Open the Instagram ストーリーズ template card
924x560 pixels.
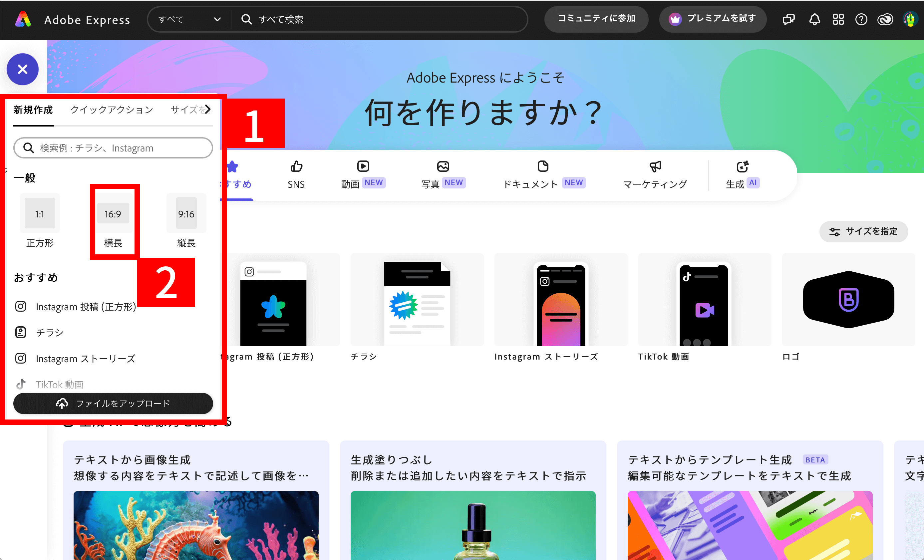561,308
